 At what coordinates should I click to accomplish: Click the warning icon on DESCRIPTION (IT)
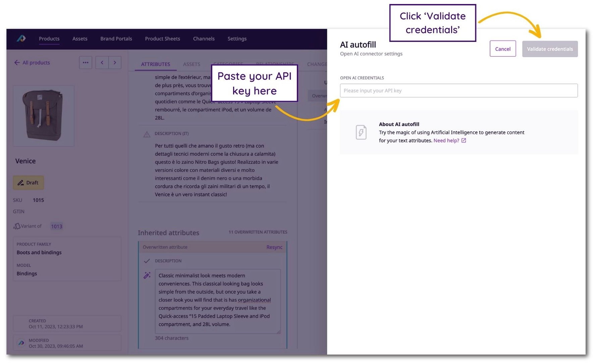(x=147, y=134)
